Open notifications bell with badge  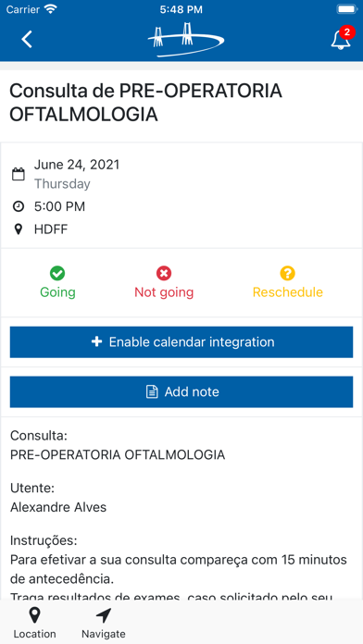[342, 39]
